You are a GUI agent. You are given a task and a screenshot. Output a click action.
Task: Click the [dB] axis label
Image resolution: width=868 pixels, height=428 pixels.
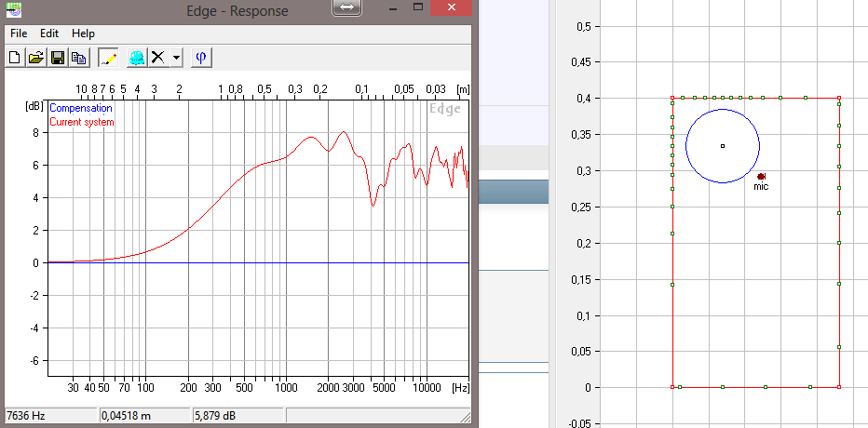[x=34, y=106]
